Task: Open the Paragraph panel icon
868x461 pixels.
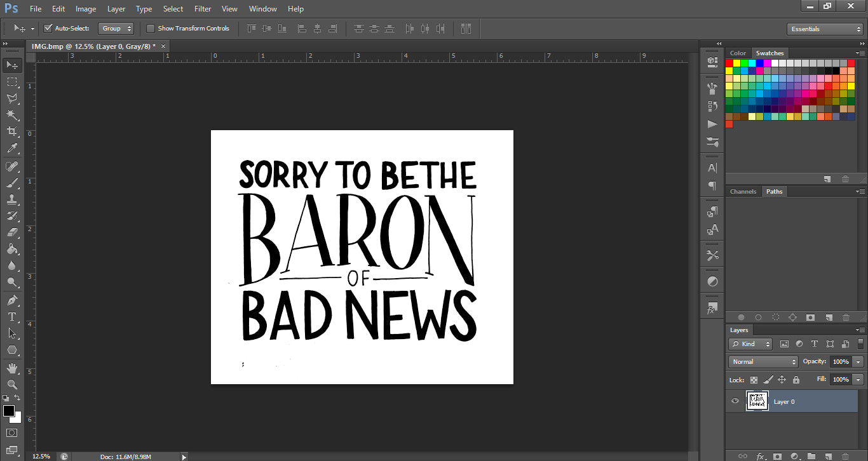Action: 712,186
